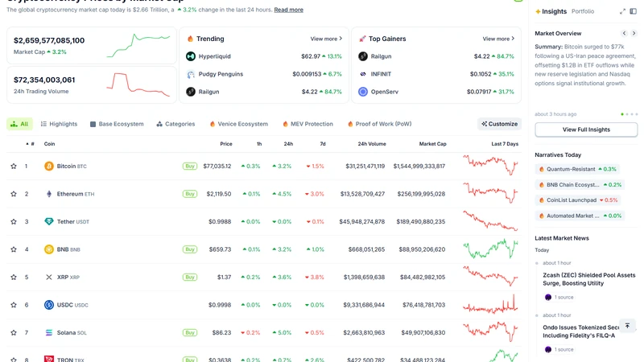
Task: Sort table by Price column
Action: (x=226, y=144)
